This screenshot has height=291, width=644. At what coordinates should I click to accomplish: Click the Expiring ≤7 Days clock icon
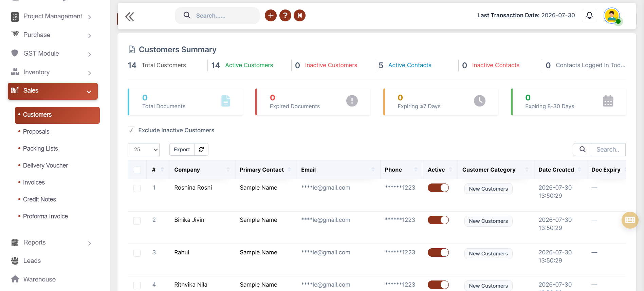480,101
